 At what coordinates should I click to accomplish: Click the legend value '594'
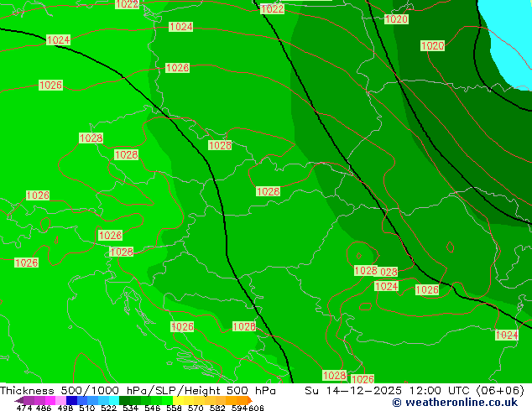(x=239, y=408)
